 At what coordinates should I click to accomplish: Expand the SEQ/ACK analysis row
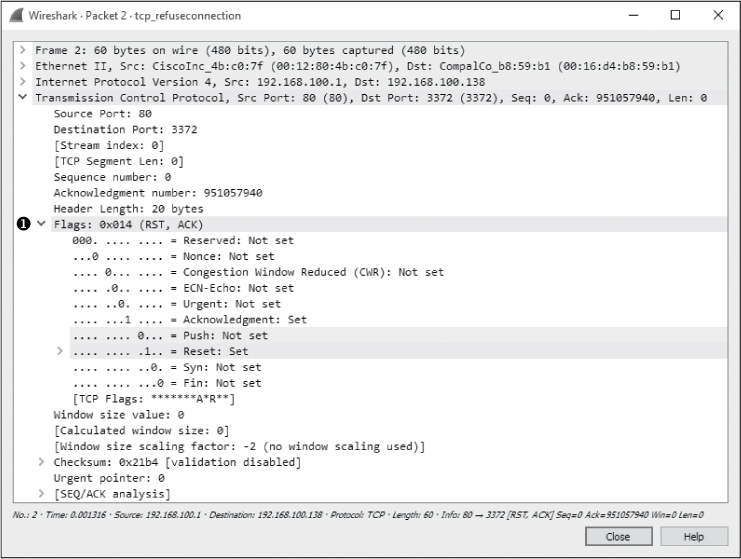[42, 493]
